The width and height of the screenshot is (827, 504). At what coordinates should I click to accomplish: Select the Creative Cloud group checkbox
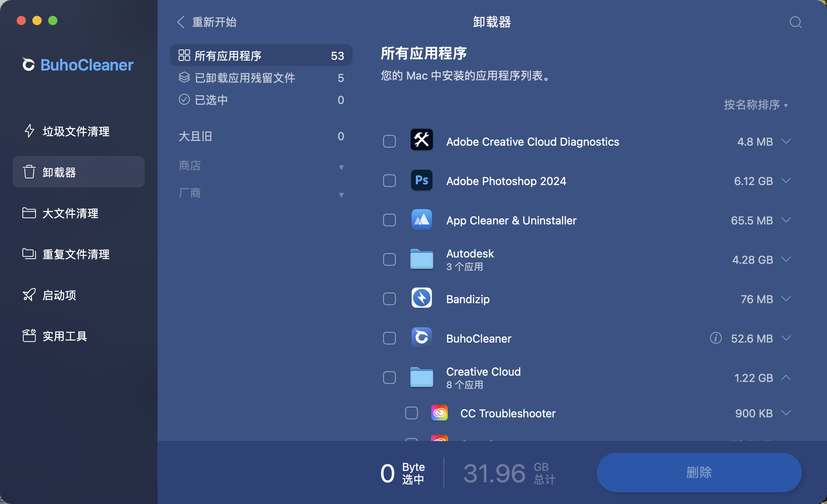389,377
